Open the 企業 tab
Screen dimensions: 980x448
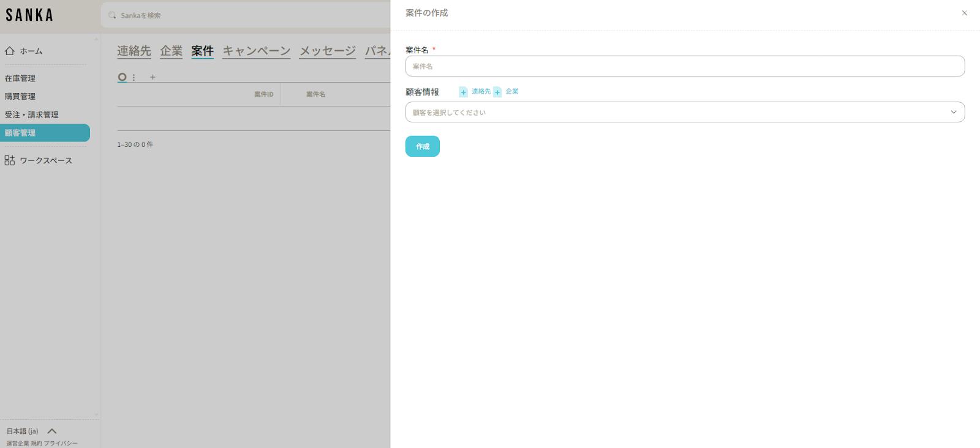click(171, 51)
